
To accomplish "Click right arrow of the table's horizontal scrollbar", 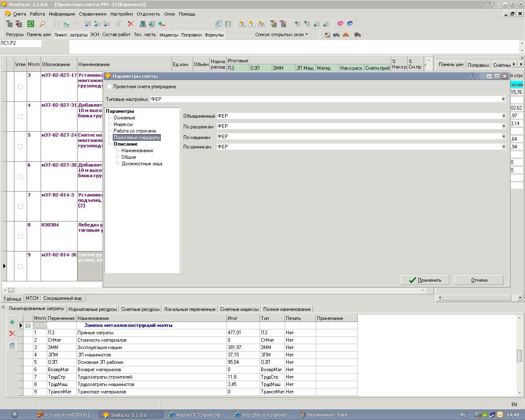I will pyautogui.click(x=423, y=290).
